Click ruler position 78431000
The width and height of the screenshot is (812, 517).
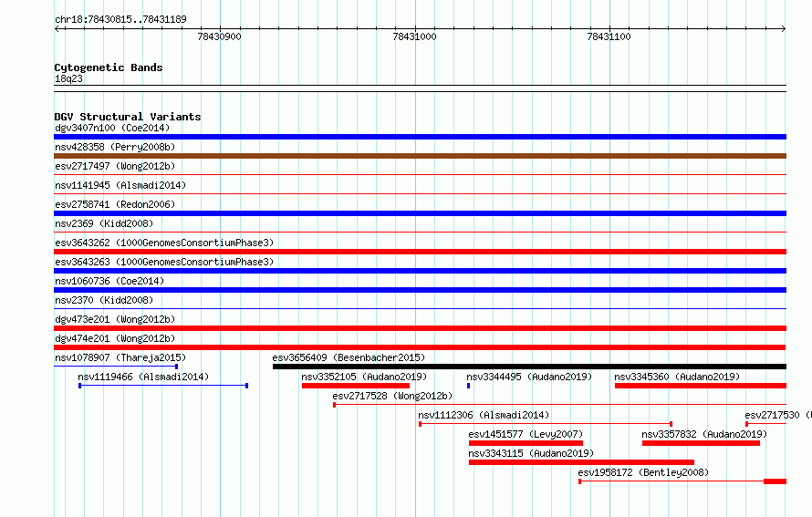point(415,36)
